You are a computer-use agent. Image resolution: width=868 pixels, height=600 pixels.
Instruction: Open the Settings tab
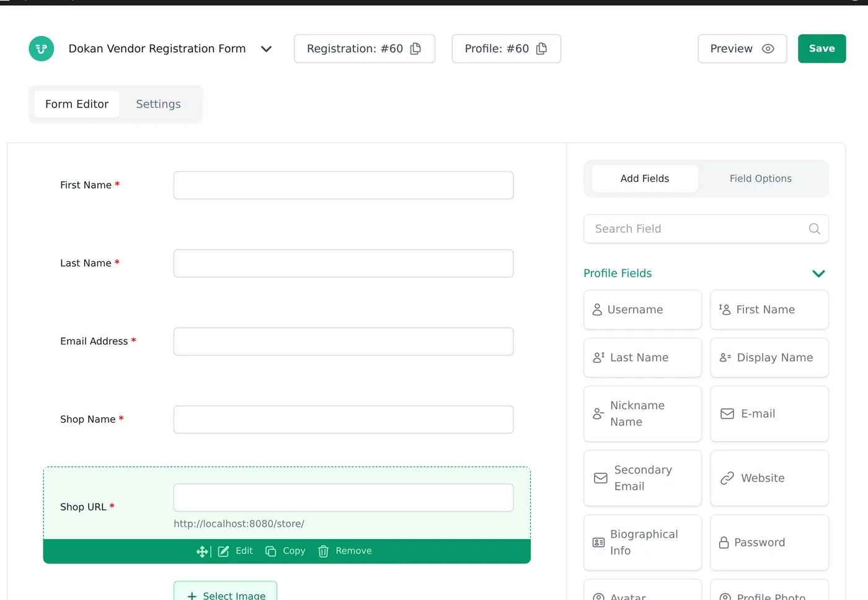[x=159, y=104]
